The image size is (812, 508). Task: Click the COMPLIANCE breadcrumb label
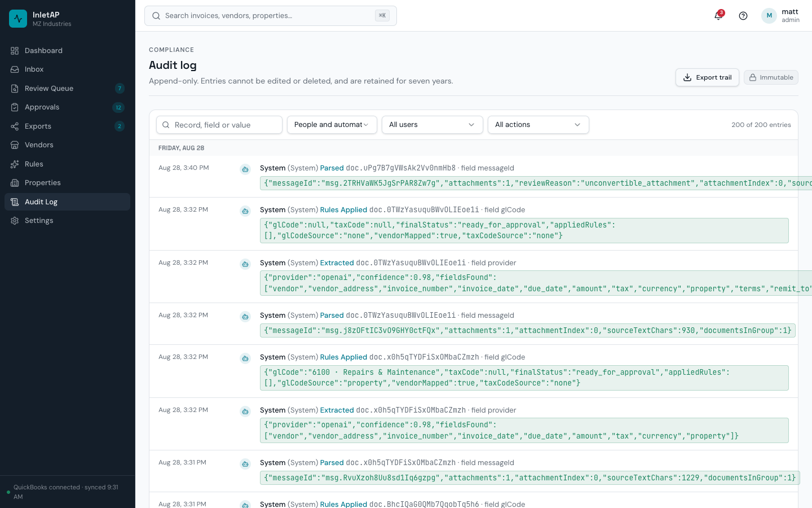pyautogui.click(x=171, y=50)
